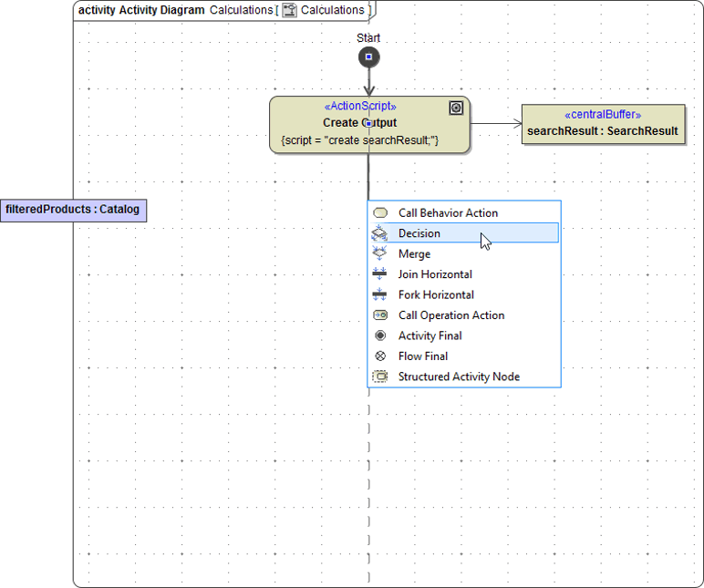
Task: Click the Flow Final crossed-circle icon
Action: [x=380, y=356]
